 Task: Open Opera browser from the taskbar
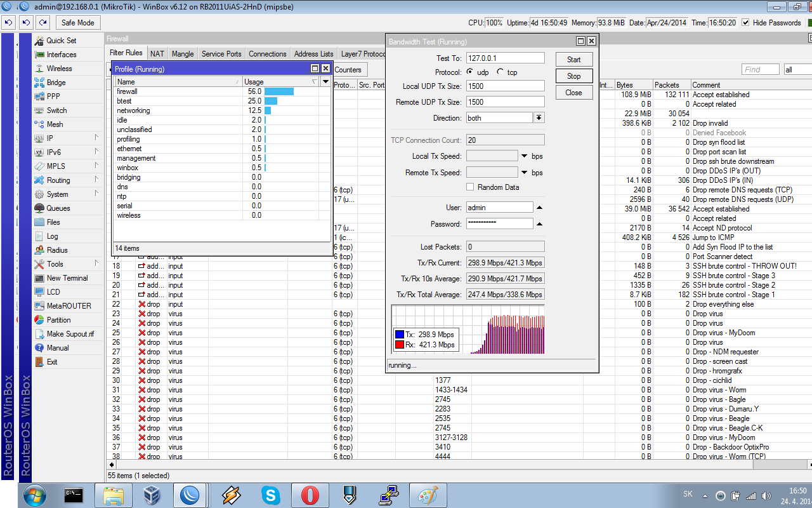point(310,494)
